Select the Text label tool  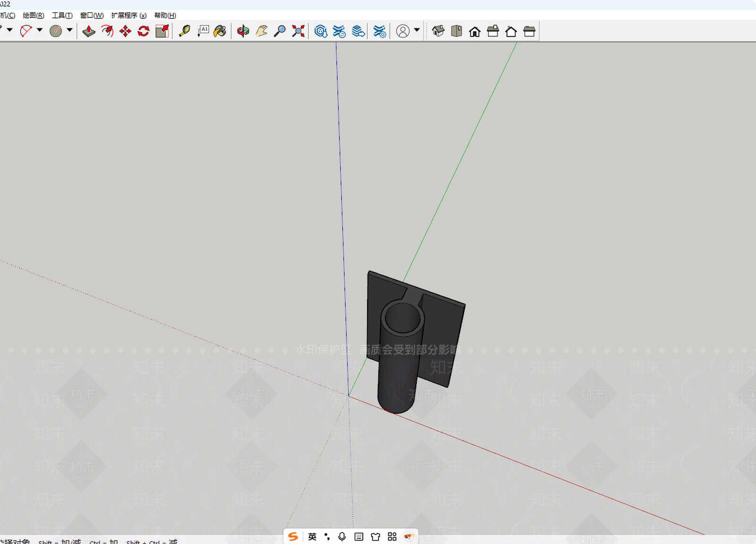tap(203, 31)
